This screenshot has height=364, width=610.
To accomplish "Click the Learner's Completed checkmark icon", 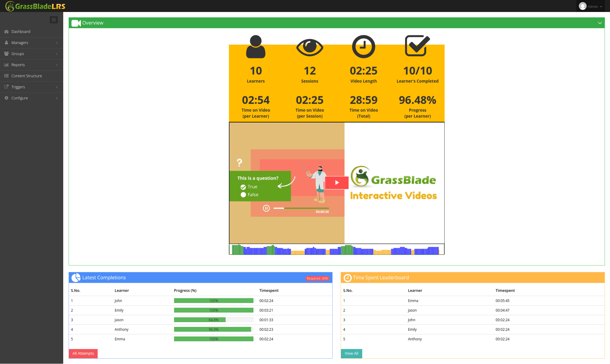I will pos(417,46).
